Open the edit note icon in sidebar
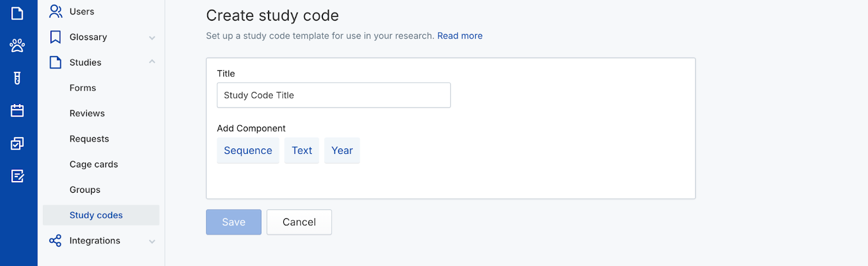The image size is (868, 266). pos(17,176)
